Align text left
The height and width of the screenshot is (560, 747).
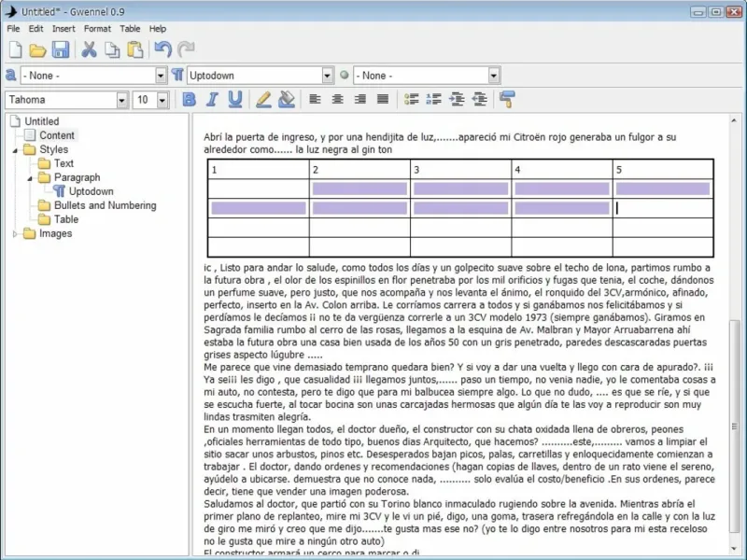315,99
